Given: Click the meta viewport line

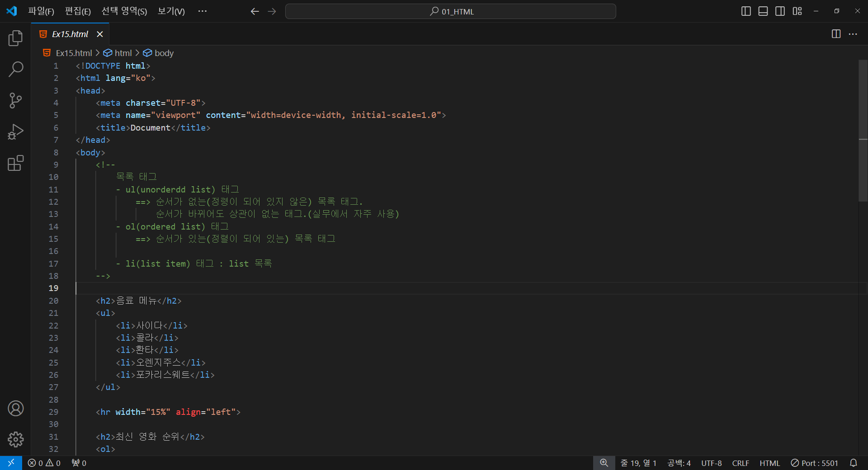Looking at the screenshot, I should coord(271,115).
